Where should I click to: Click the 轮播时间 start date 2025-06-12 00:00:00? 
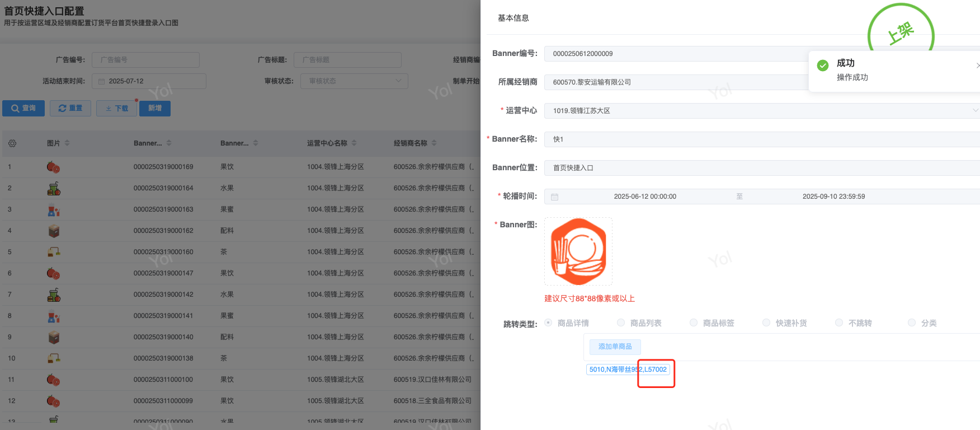click(645, 197)
